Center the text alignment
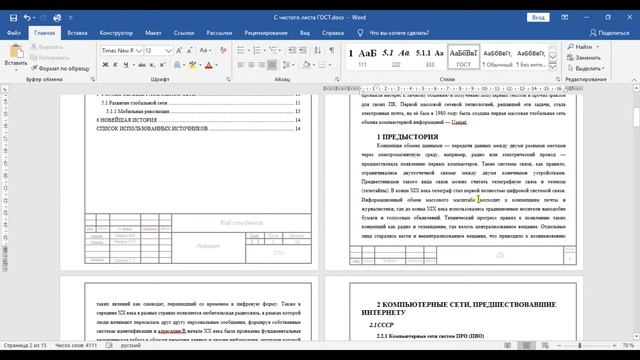 pyautogui.click(x=251, y=65)
